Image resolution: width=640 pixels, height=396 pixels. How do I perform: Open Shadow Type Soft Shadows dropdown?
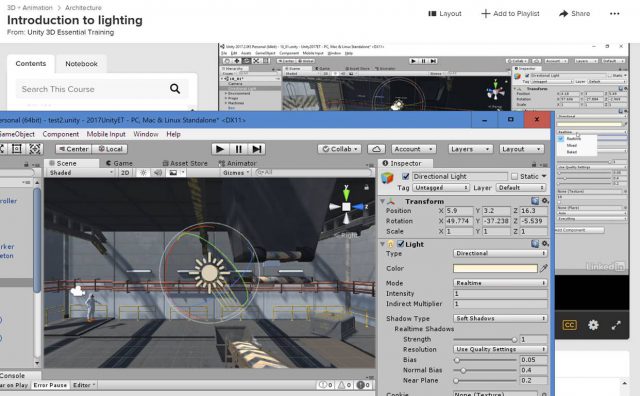[500, 318]
